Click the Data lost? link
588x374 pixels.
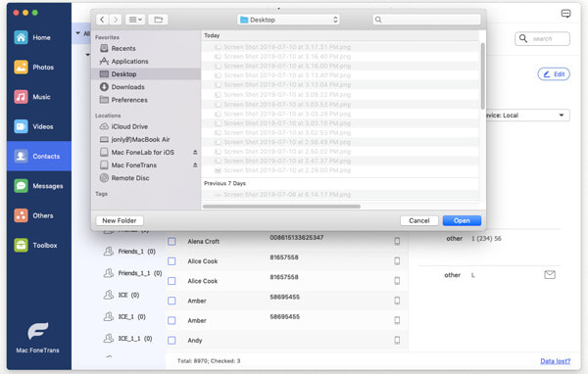(555, 361)
